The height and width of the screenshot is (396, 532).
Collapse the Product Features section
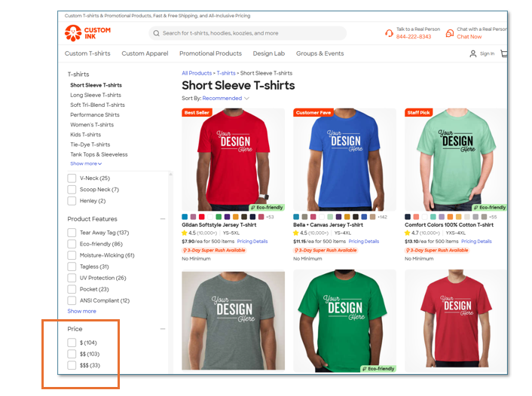164,219
